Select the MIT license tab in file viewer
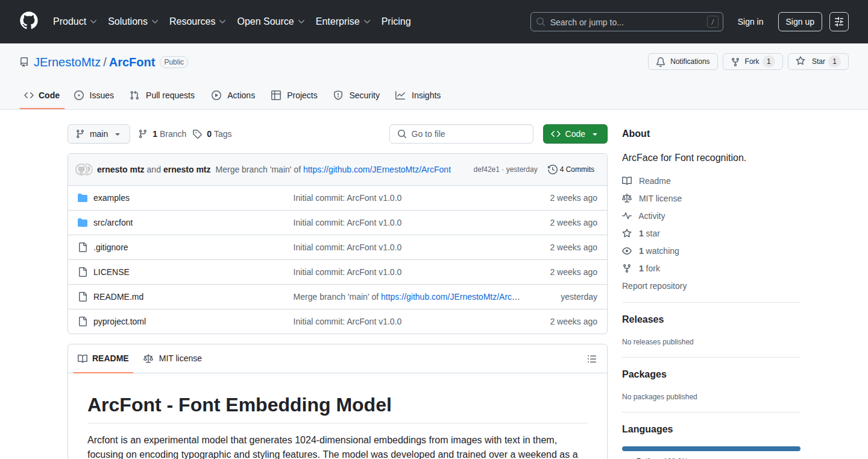This screenshot has width=868, height=459. point(173,358)
